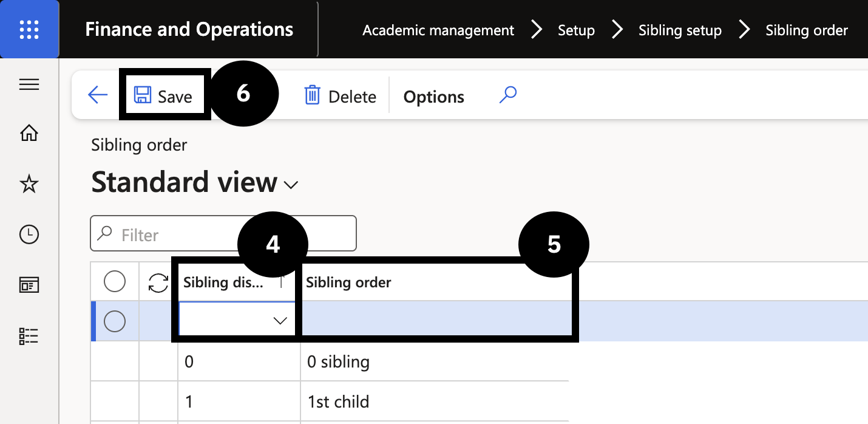
Task: Open Workspaces icon in sidebar
Action: click(29, 285)
